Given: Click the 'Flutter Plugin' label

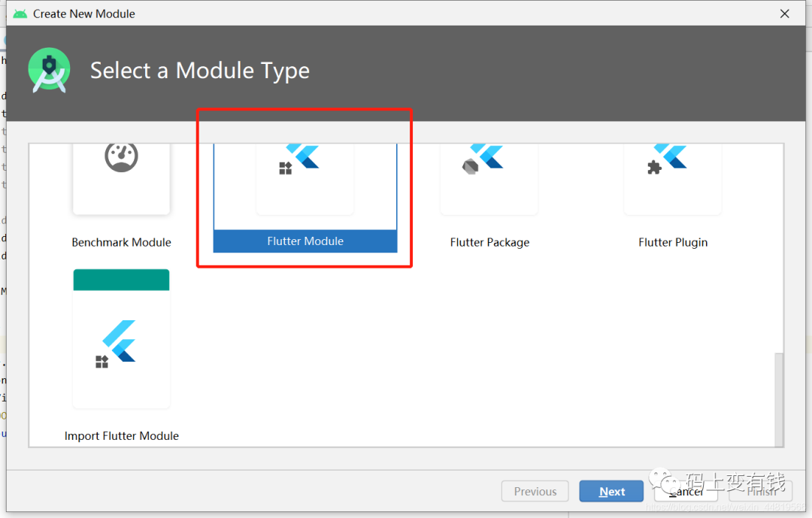Looking at the screenshot, I should [x=673, y=242].
